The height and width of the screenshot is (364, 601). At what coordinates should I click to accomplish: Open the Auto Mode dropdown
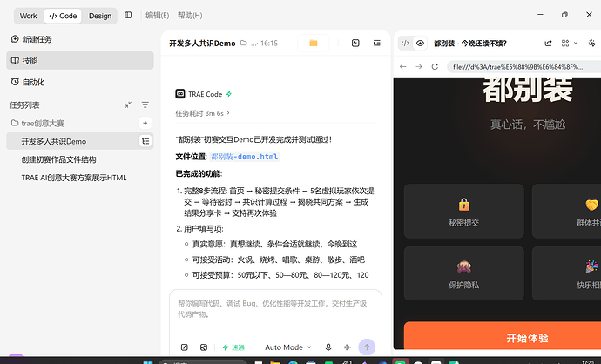click(x=287, y=347)
